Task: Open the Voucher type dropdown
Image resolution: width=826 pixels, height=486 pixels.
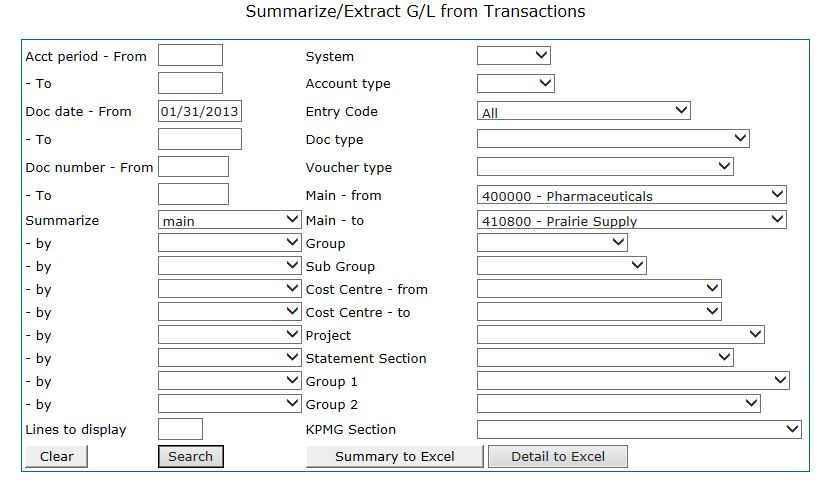Action: click(605, 167)
